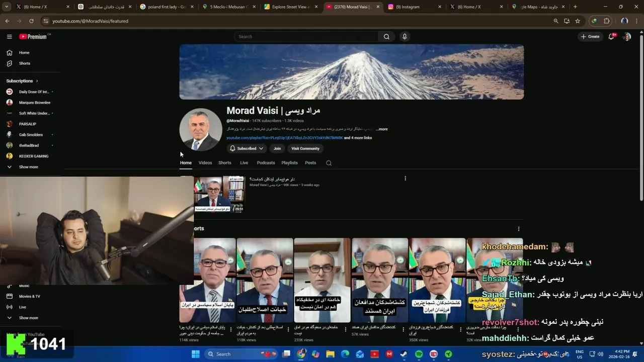Open options for 350K views short

(x=460, y=330)
